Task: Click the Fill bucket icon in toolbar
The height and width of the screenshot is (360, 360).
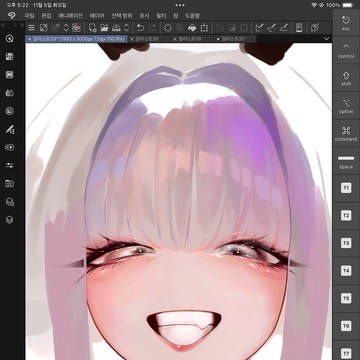Action: [192, 28]
